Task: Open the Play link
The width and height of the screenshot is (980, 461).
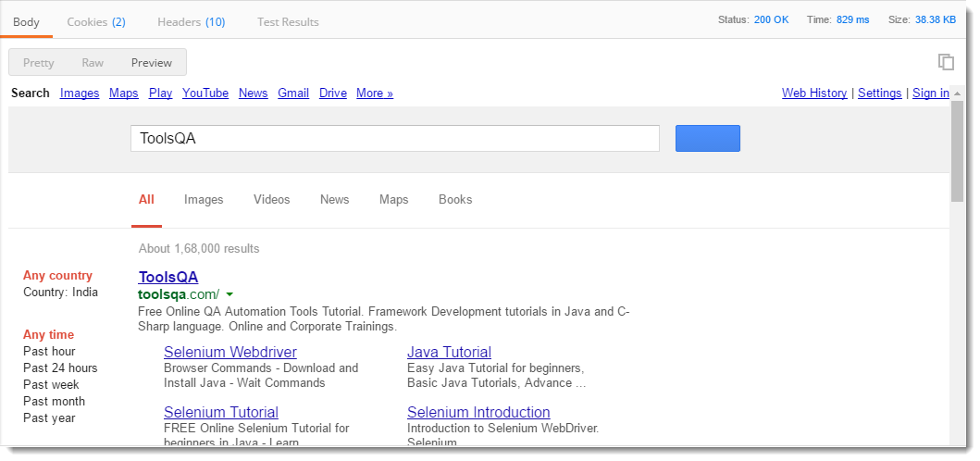Action: (161, 93)
